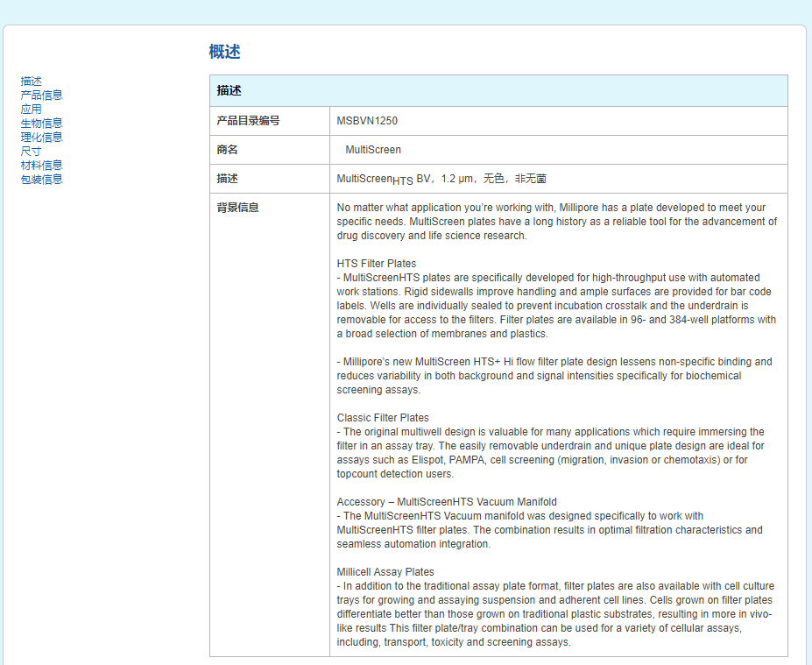The height and width of the screenshot is (665, 812).
Task: Open the 描述 sidebar link
Action: pyautogui.click(x=31, y=81)
